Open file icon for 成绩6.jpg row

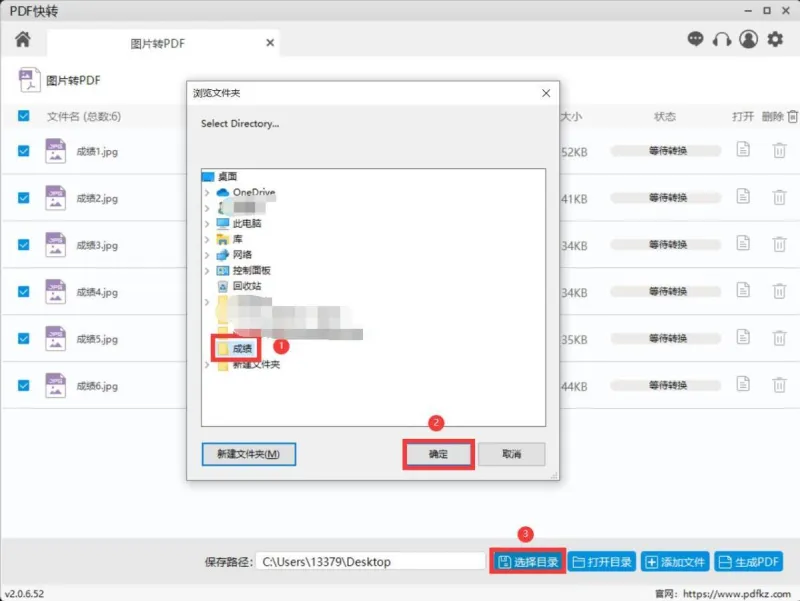click(743, 384)
